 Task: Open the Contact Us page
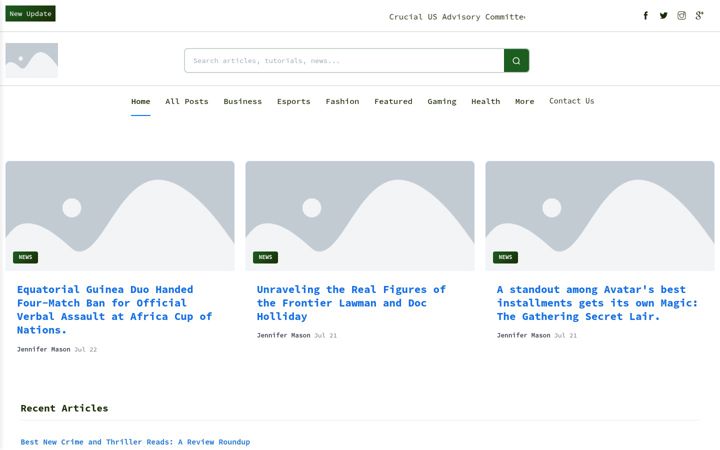[571, 101]
